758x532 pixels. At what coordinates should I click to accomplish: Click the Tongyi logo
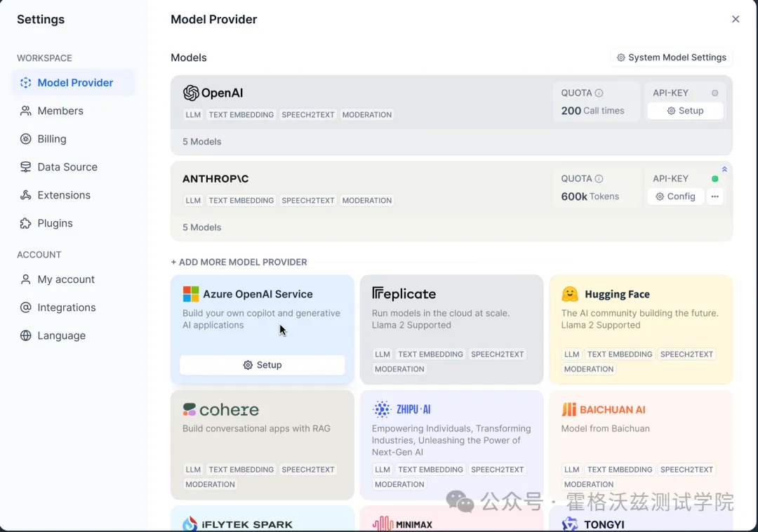click(593, 524)
